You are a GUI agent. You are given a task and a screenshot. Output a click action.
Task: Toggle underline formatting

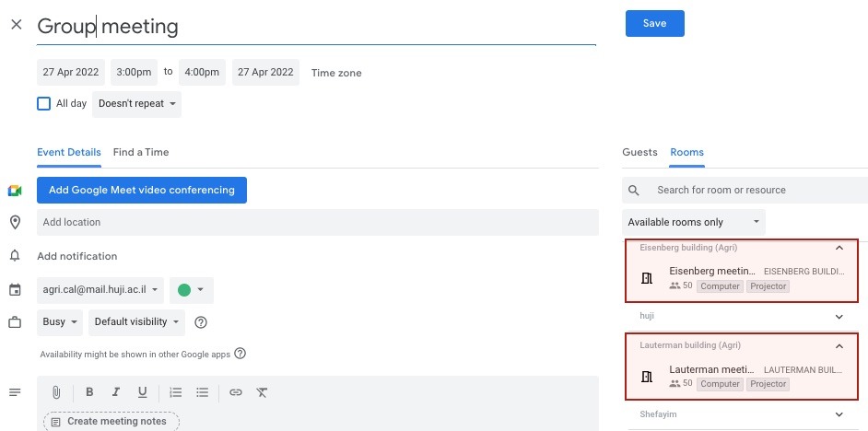pyautogui.click(x=143, y=392)
